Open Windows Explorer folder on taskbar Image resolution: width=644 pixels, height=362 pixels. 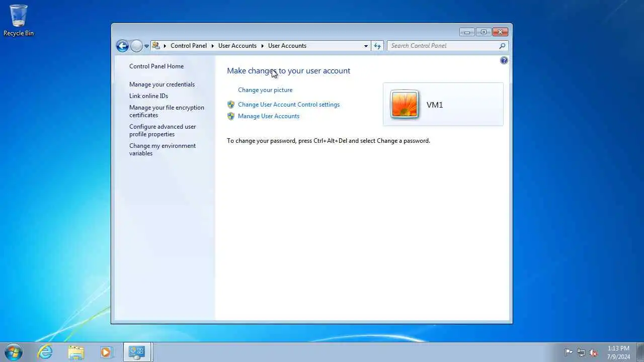pos(76,352)
